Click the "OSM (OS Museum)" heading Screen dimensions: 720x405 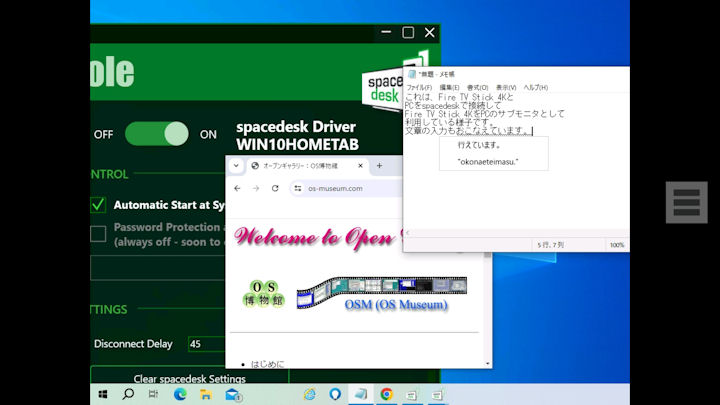(396, 304)
